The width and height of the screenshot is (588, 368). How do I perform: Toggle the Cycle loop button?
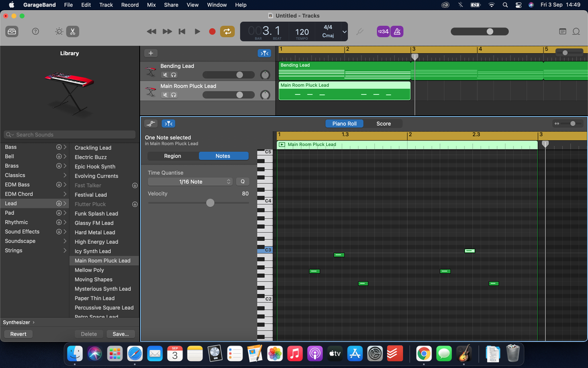[227, 32]
